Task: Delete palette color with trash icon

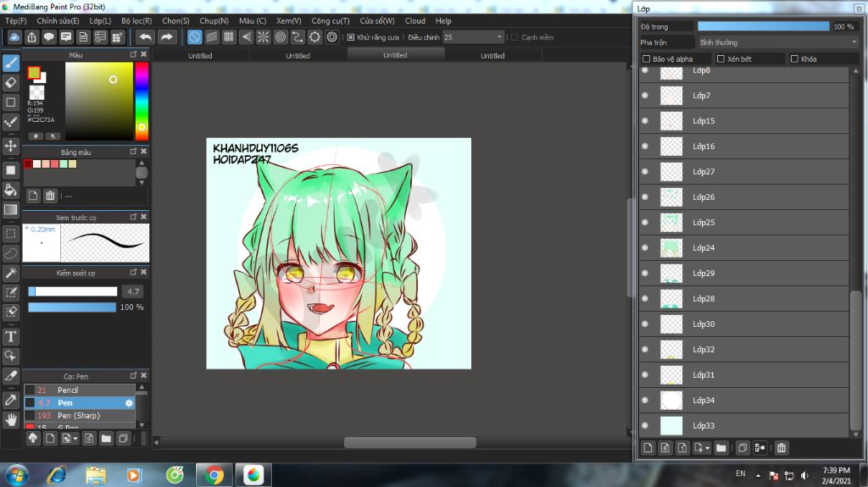Action: click(50, 196)
